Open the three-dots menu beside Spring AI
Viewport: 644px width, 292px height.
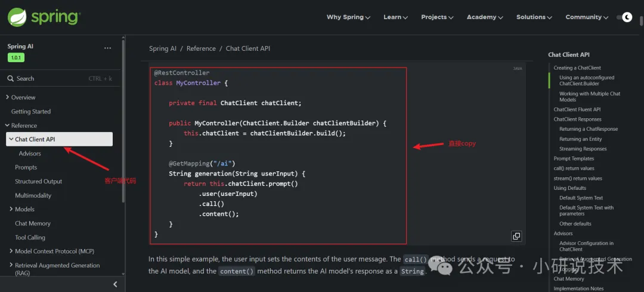pyautogui.click(x=107, y=48)
